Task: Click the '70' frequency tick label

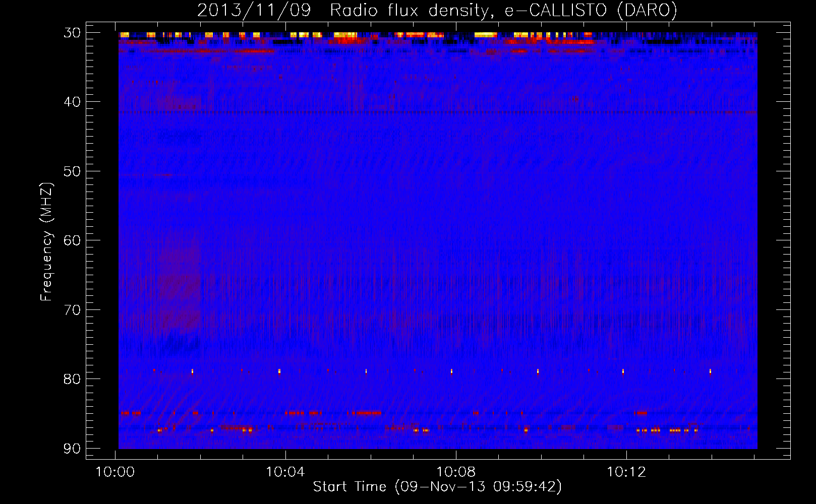Action: coord(72,310)
